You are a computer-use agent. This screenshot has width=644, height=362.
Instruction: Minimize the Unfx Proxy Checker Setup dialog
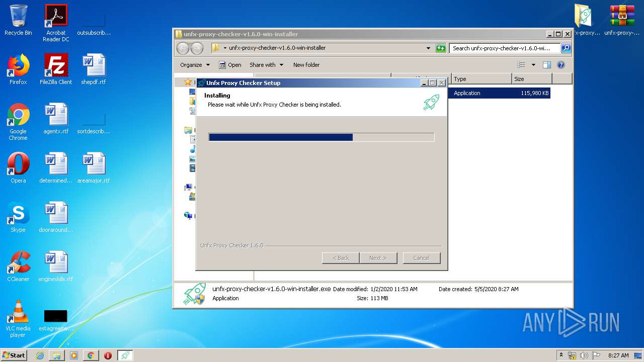click(424, 83)
